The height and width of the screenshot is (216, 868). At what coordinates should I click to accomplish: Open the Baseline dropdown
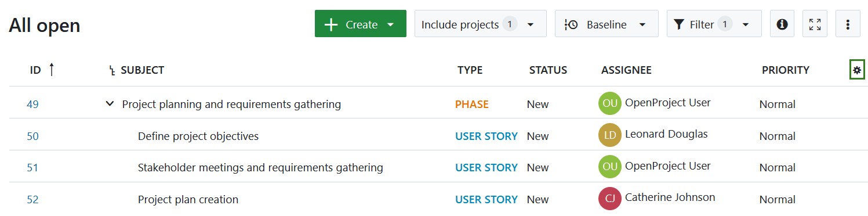coord(606,24)
